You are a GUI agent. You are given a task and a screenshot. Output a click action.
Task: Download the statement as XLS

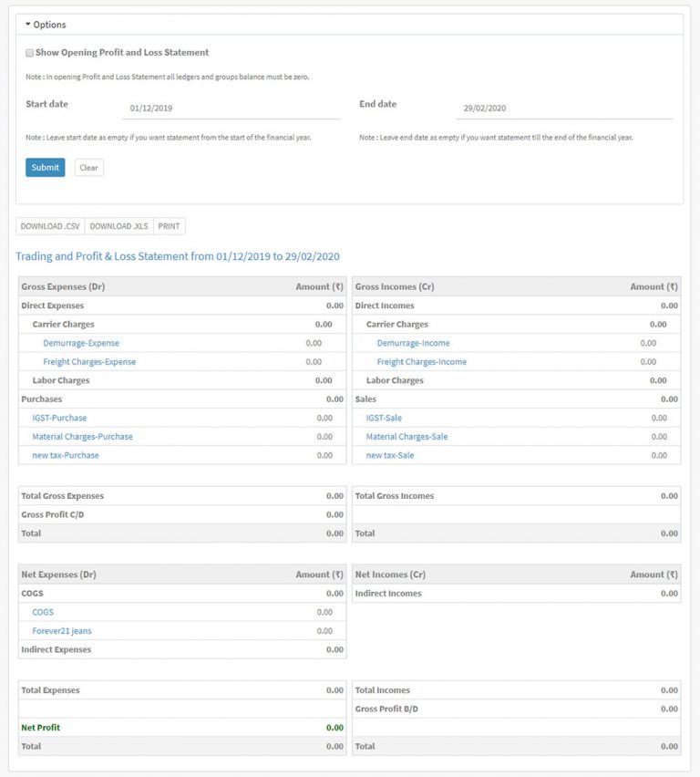tap(117, 225)
